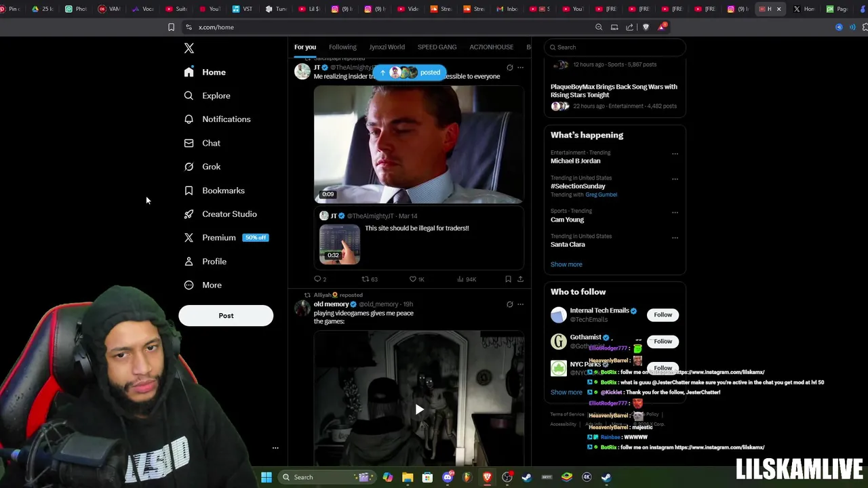This screenshot has width=868, height=488.
Task: Click the taskbar Search box
Action: 329,477
